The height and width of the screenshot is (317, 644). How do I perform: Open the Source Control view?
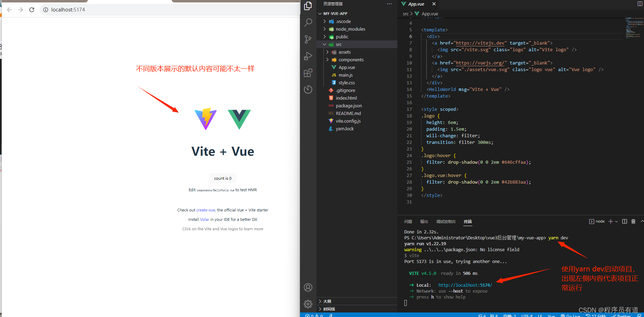308,39
